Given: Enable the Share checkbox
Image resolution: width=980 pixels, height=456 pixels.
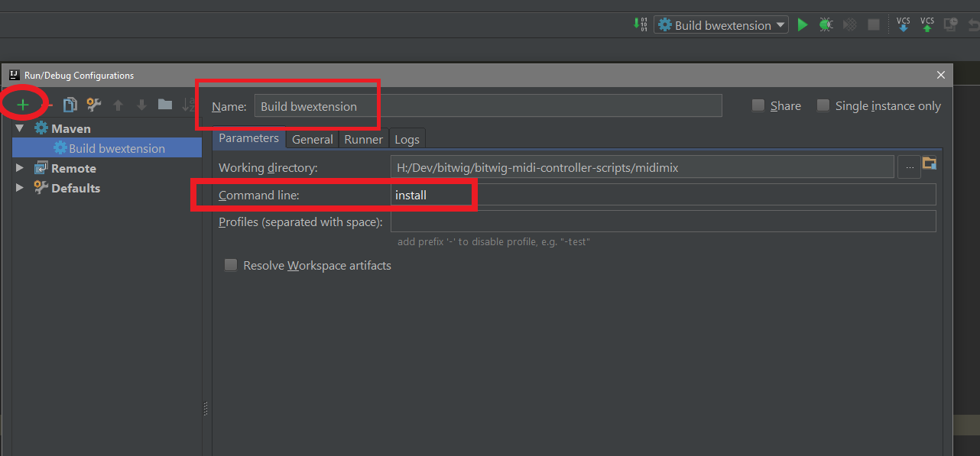Looking at the screenshot, I should point(758,105).
